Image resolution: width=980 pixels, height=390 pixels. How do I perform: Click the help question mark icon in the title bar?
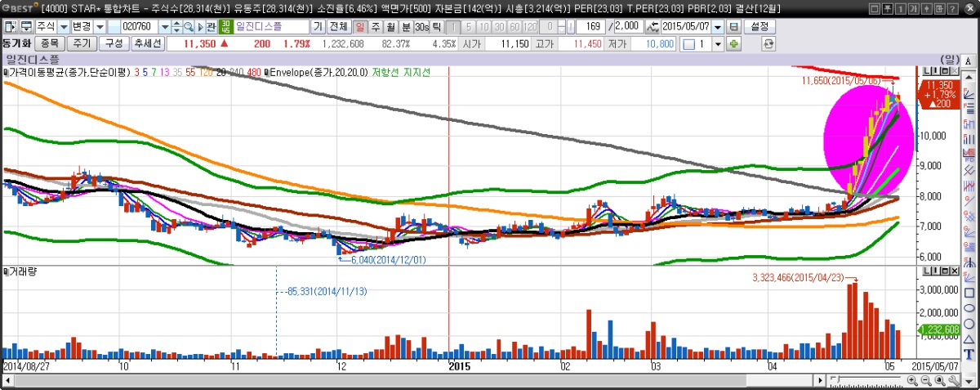click(952, 8)
